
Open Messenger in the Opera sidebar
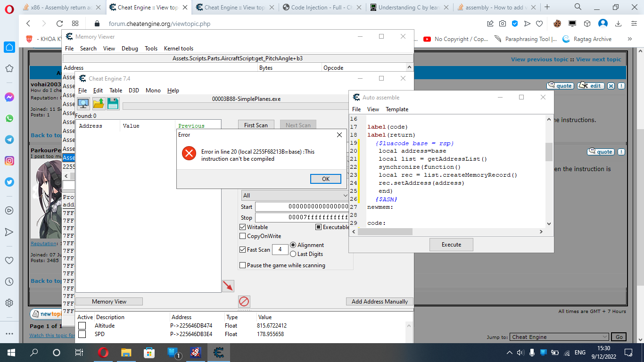pyautogui.click(x=9, y=97)
